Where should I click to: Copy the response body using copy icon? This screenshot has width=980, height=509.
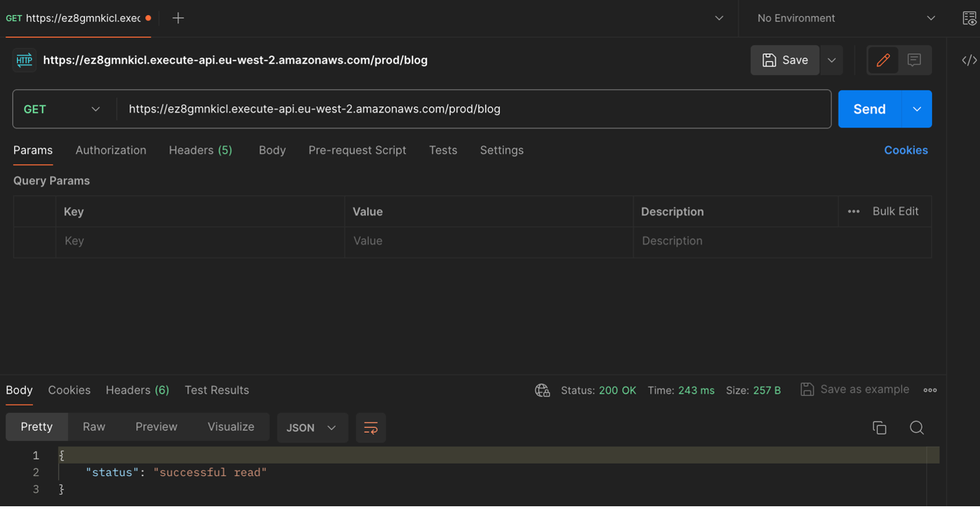[880, 427]
